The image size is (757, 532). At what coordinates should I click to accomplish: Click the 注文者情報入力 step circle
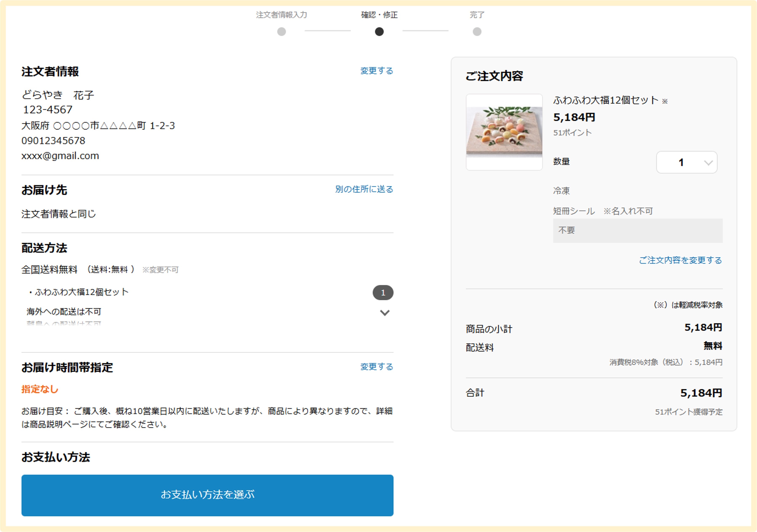click(281, 32)
